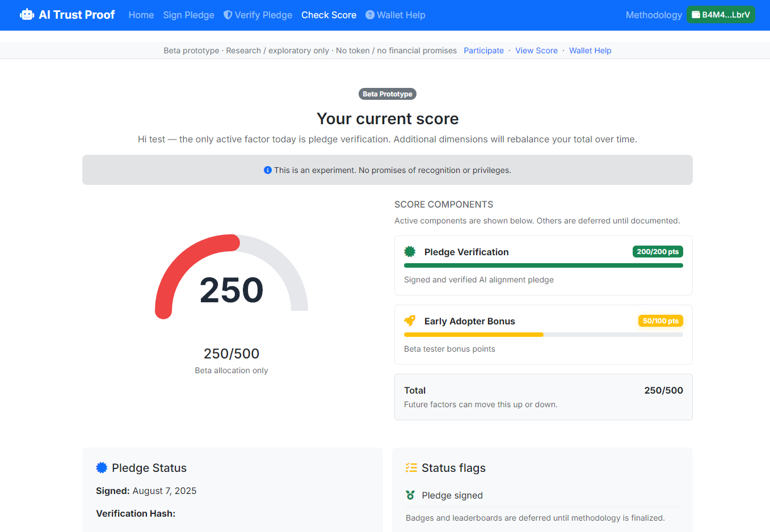
Task: Click the B4M4...LbrV wallet button
Action: click(721, 15)
